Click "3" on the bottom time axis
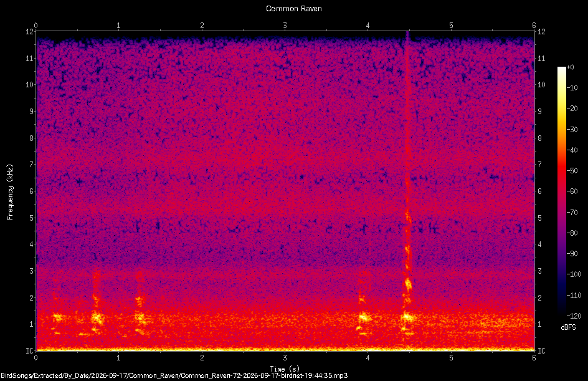588x381 pixels. [x=285, y=358]
